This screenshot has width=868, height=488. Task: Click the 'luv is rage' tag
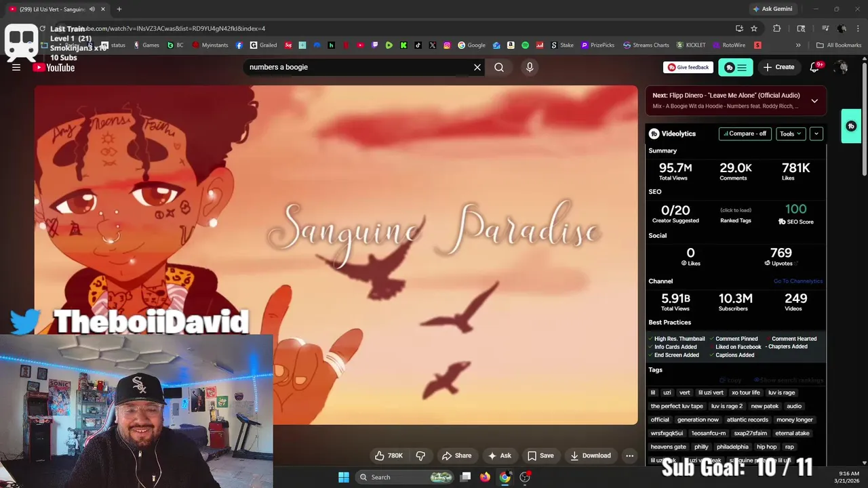click(x=781, y=392)
